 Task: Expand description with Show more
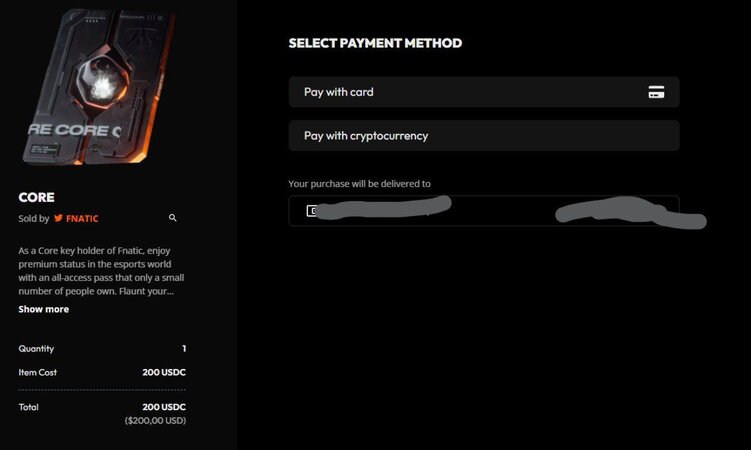(44, 309)
